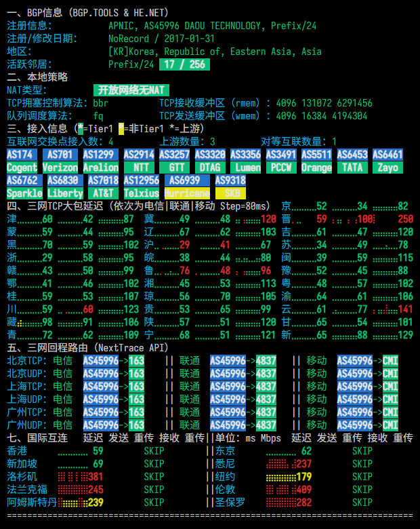Click the '二、本地策略' section heading

(37, 77)
